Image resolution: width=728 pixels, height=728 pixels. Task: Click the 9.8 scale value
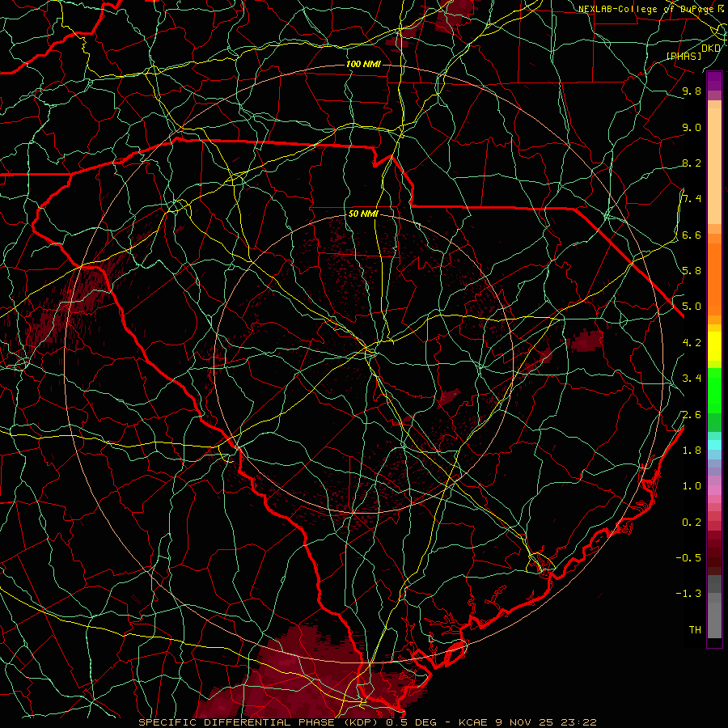click(x=692, y=91)
